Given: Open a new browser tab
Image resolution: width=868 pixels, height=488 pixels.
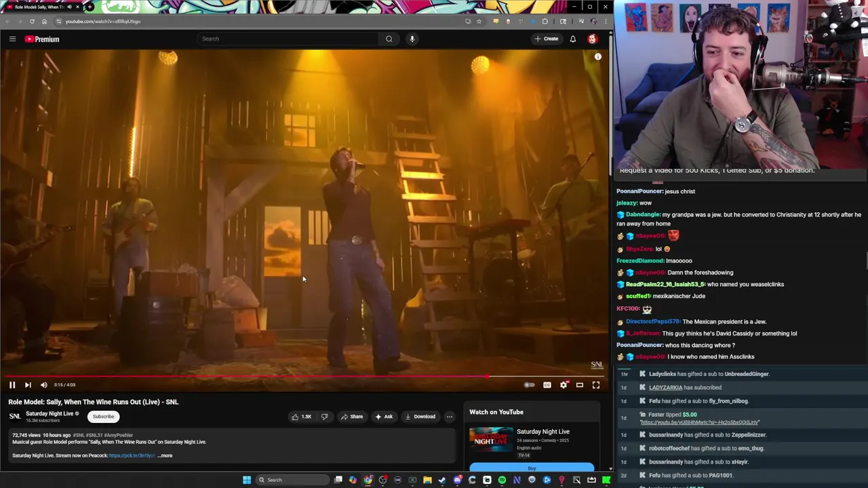Looking at the screenshot, I should [x=90, y=7].
